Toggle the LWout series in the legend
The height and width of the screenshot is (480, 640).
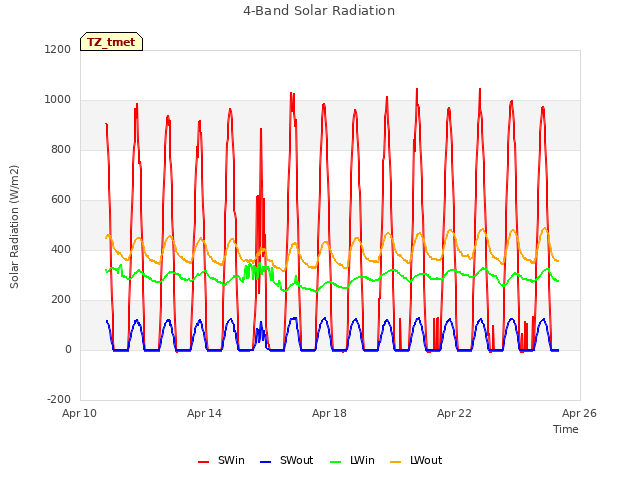[x=416, y=460]
